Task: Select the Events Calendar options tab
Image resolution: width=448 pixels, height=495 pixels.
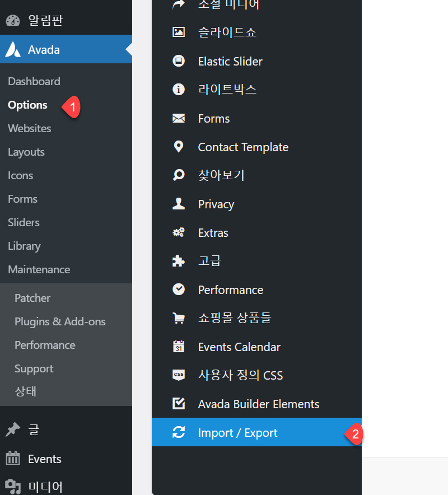Action: [x=256, y=347]
